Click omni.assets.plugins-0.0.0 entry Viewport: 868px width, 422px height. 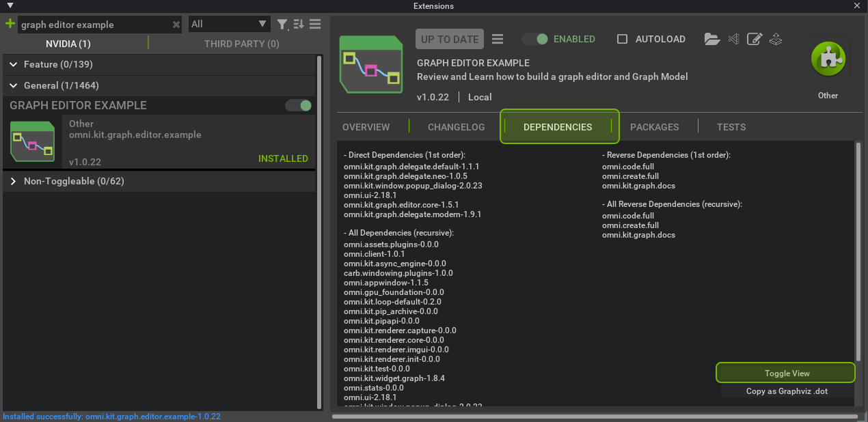click(391, 244)
